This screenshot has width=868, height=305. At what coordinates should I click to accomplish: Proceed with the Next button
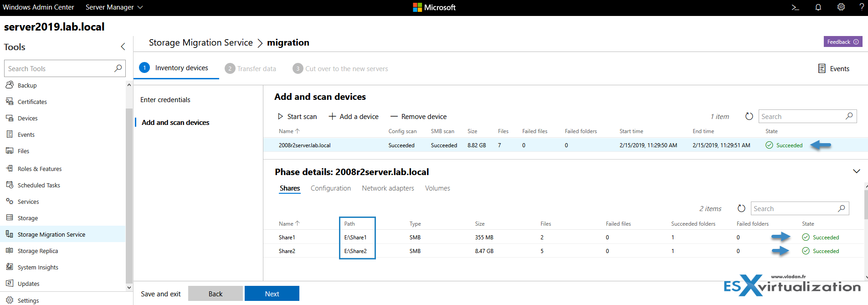(x=272, y=294)
